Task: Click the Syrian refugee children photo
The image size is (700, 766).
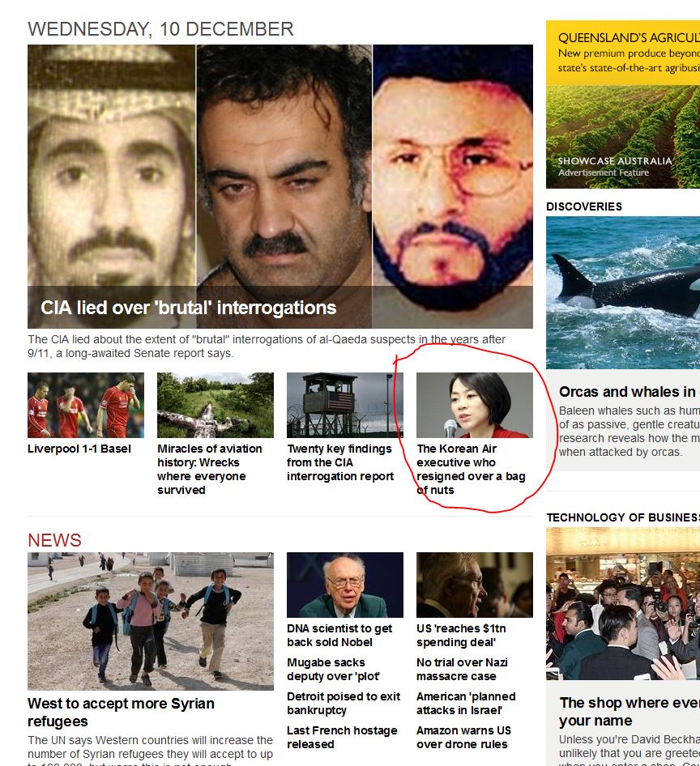Action: (151, 621)
